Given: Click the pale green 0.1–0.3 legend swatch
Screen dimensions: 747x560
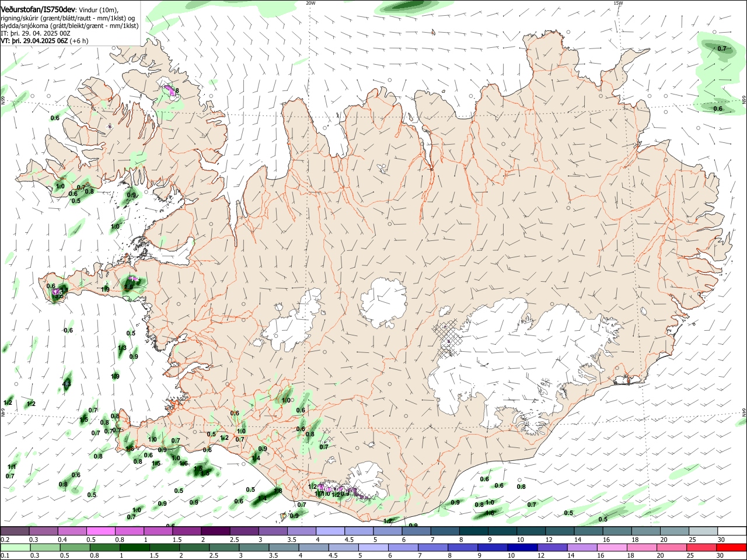Looking at the screenshot, I should pos(15,548).
